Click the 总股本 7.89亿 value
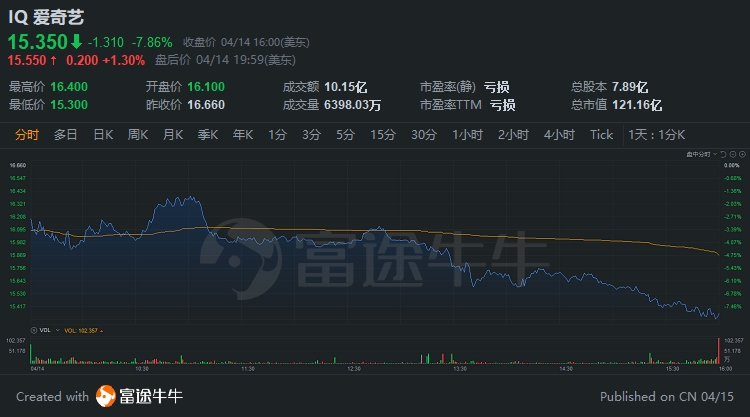 point(630,87)
